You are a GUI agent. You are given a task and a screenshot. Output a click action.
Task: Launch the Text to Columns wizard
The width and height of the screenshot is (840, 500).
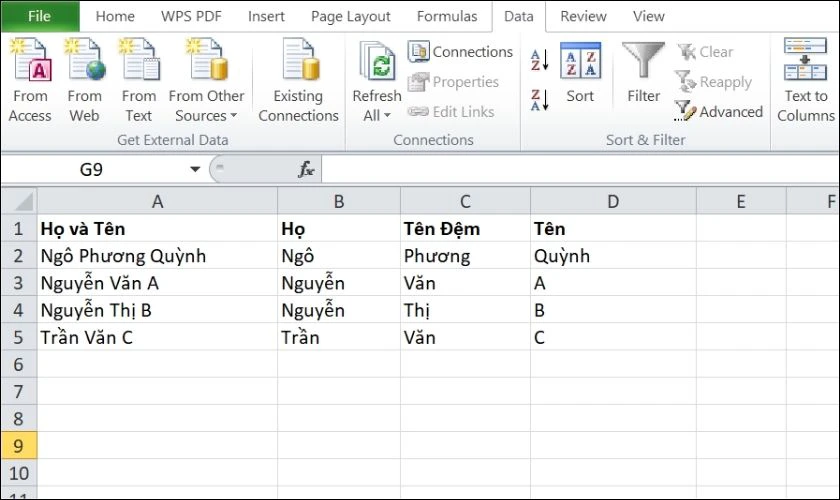point(805,80)
